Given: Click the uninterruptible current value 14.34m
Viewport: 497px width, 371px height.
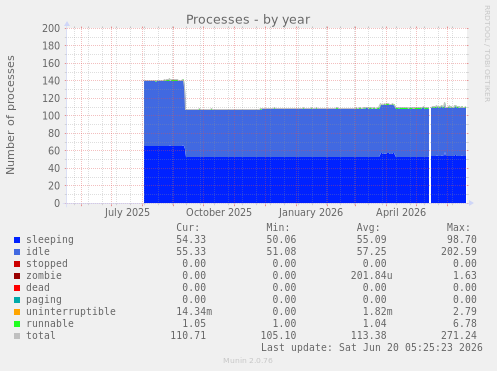Looking at the screenshot, I should 194,311.
